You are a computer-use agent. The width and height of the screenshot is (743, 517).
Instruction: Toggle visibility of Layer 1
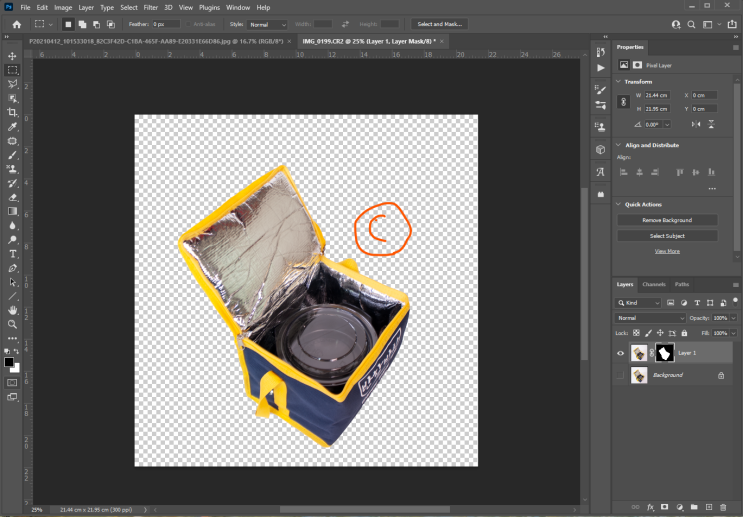coord(620,353)
